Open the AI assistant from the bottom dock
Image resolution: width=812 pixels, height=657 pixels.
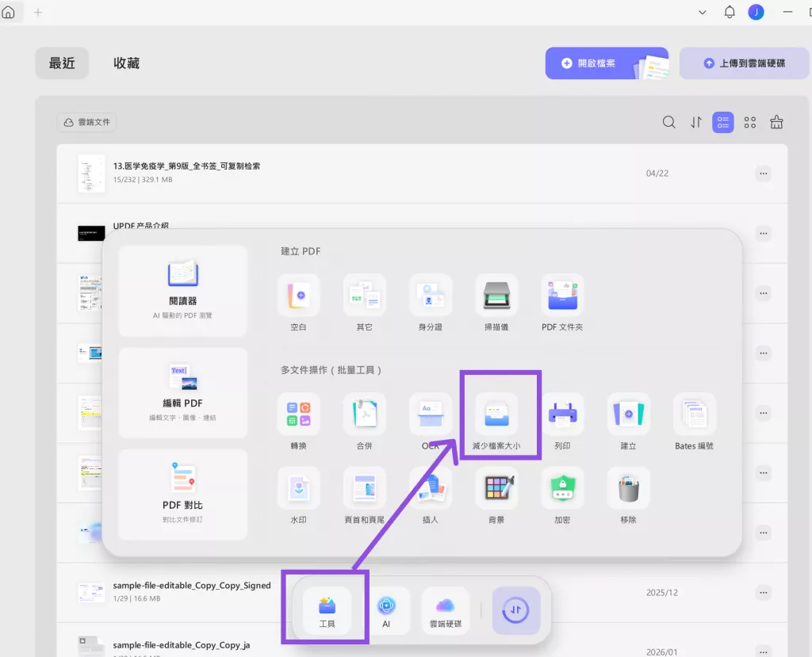[x=388, y=610]
